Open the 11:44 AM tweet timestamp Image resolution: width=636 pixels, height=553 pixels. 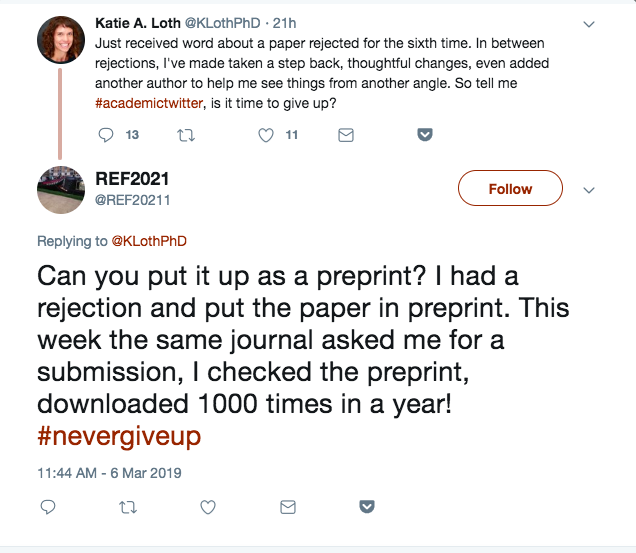click(109, 472)
